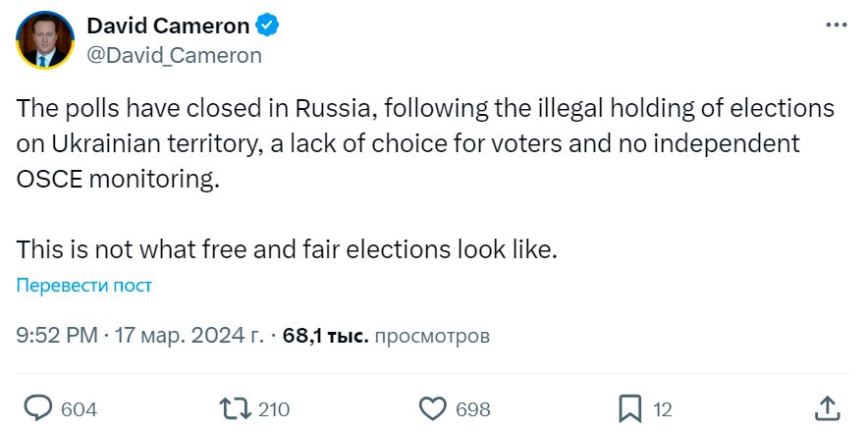The image size is (868, 431).
Task: Click the David Cameron display name
Action: [x=168, y=24]
